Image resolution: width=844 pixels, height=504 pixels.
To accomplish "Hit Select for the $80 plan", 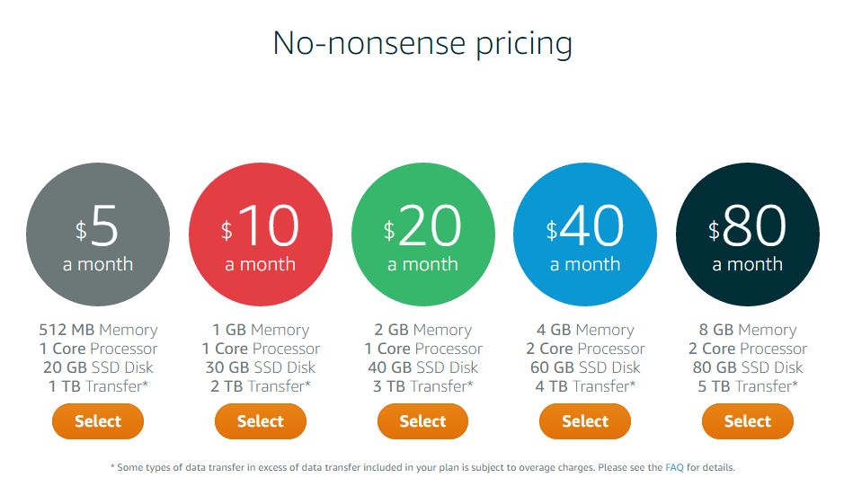I will [x=748, y=421].
